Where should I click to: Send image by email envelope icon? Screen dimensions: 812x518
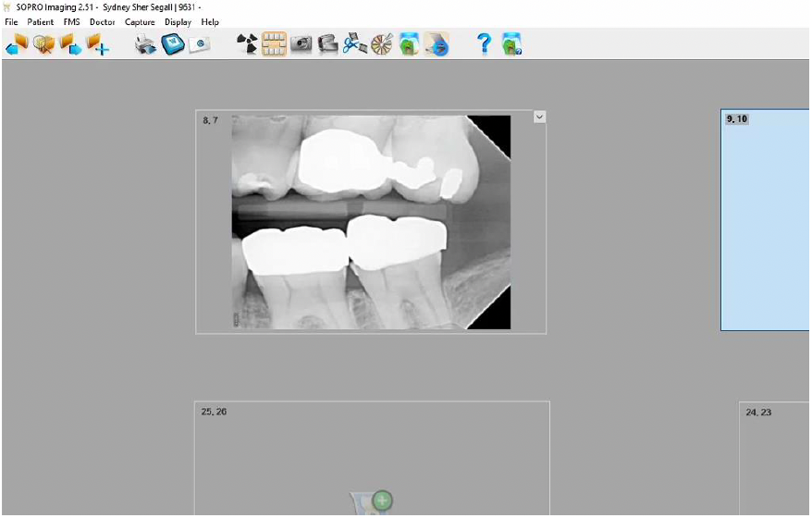click(x=200, y=44)
